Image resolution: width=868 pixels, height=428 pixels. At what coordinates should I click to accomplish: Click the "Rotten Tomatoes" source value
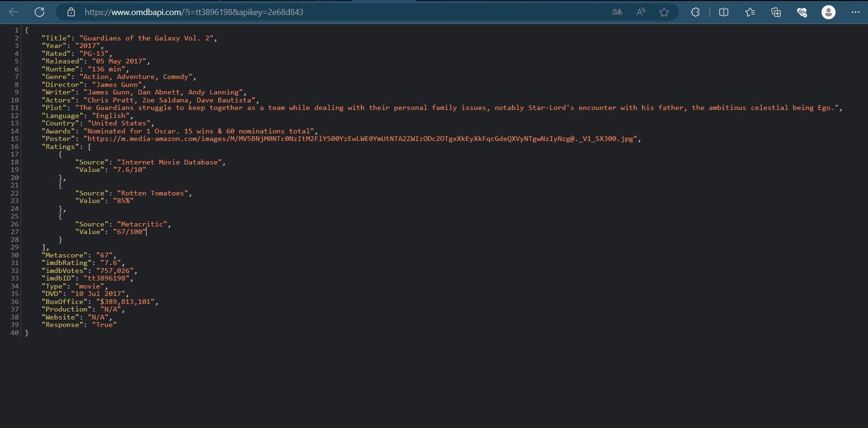(x=153, y=193)
